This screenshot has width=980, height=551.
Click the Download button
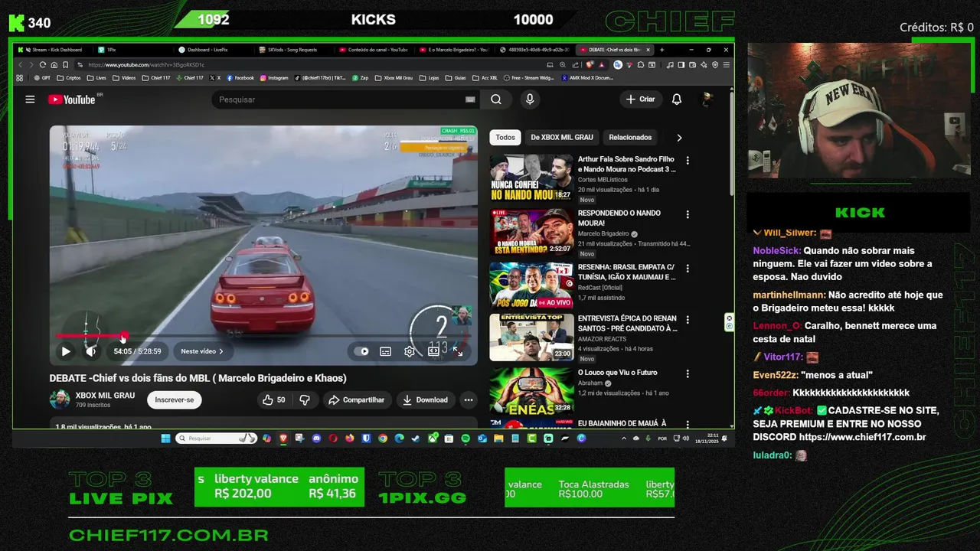425,399
